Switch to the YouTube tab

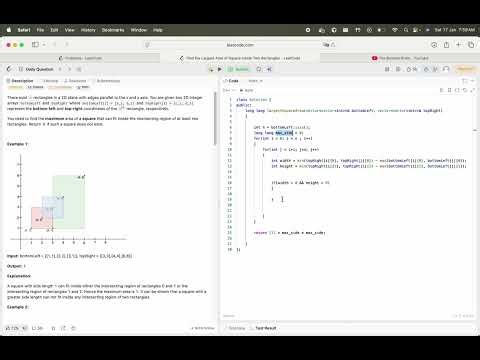pyautogui.click(x=400, y=58)
